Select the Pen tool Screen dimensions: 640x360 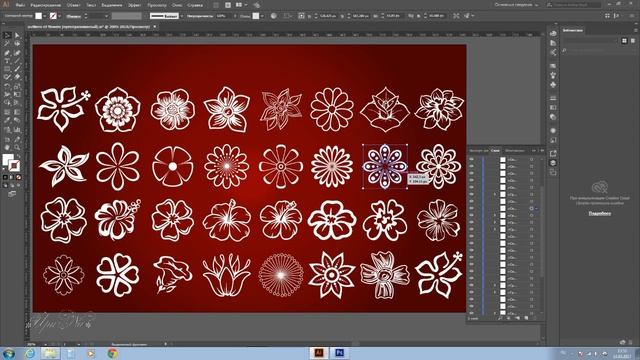point(7,53)
